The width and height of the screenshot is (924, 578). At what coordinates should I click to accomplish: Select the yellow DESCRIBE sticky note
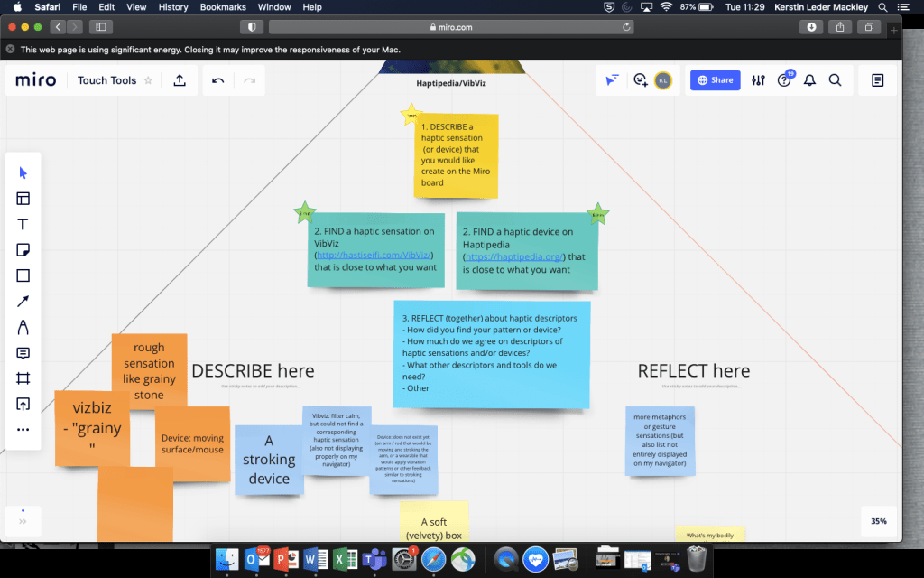456,155
